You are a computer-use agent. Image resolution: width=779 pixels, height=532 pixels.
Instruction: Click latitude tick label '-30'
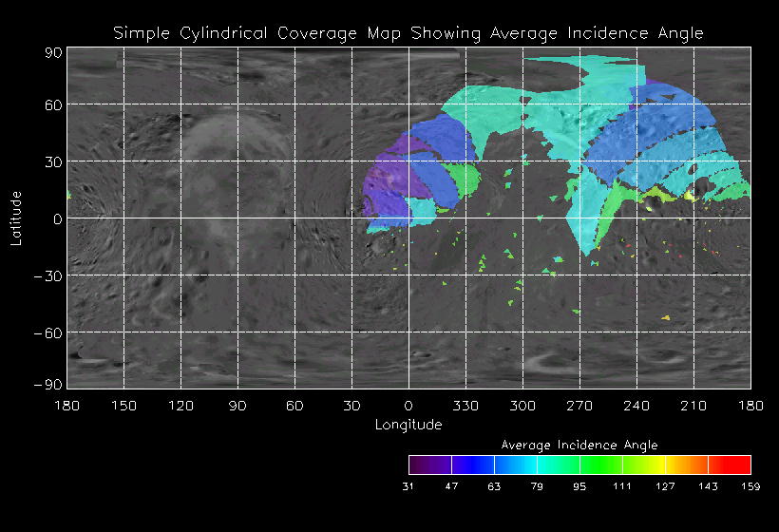pos(48,276)
